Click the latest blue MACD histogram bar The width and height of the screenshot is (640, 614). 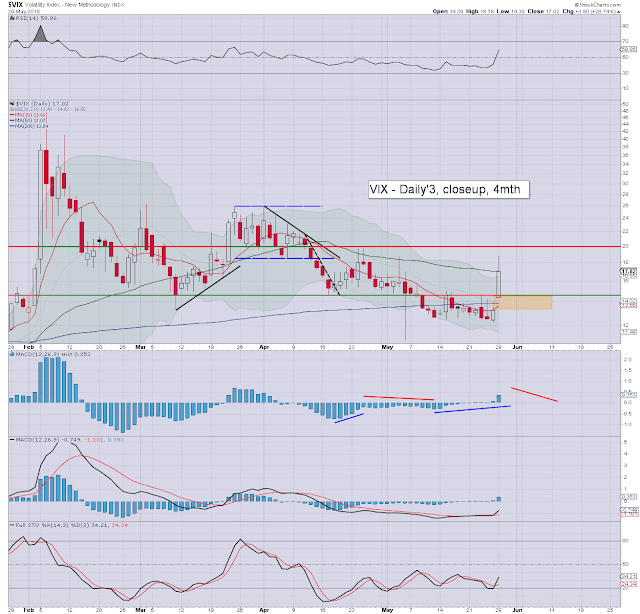[499, 399]
